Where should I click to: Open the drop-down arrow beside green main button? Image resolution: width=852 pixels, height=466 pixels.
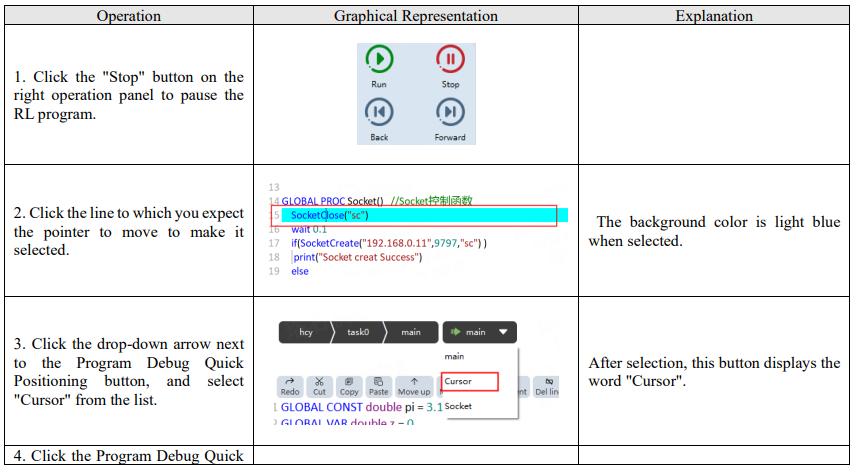(x=504, y=332)
